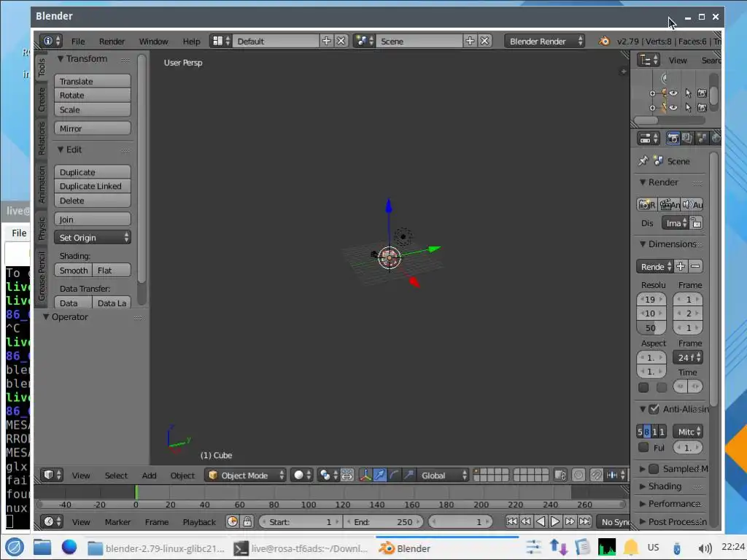Open the scene browser icon
The image size is (747, 560).
click(x=365, y=41)
